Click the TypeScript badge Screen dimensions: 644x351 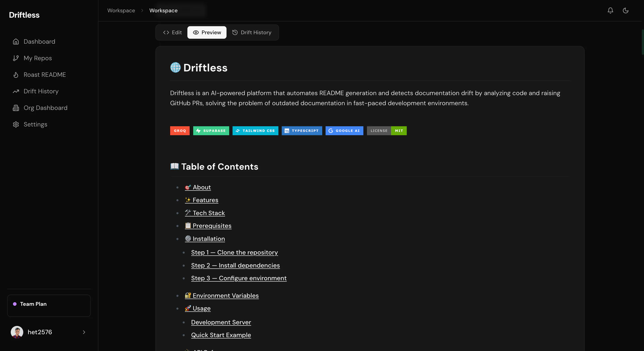pos(302,131)
